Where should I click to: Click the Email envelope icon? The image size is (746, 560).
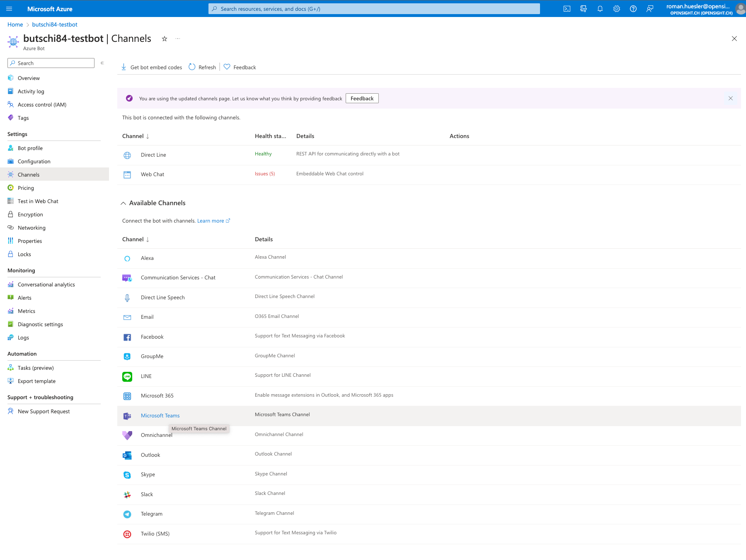click(x=127, y=317)
